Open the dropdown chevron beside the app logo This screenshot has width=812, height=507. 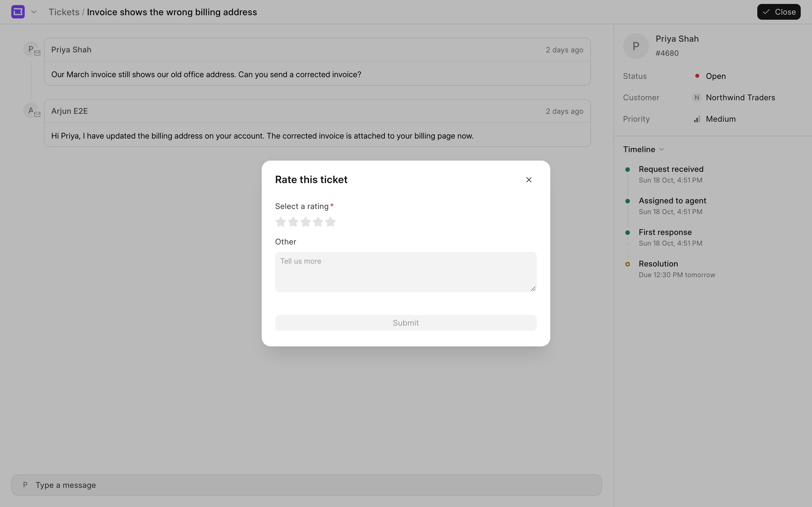(34, 12)
